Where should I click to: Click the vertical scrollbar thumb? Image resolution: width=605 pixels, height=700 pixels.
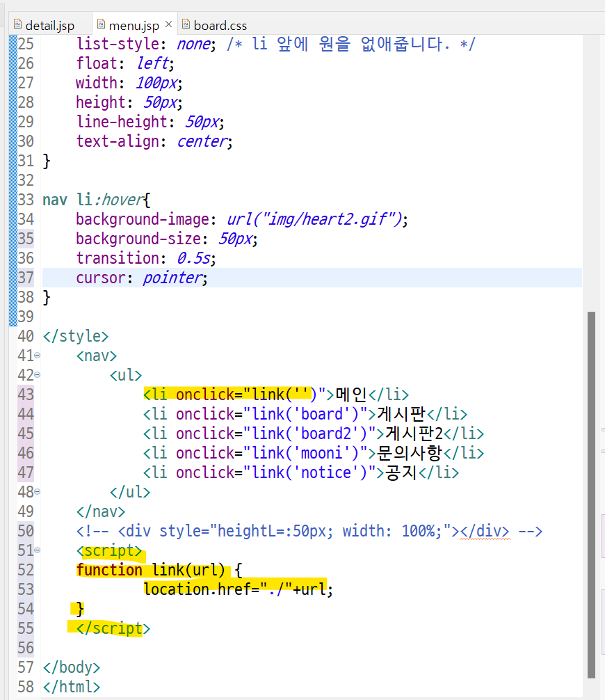tap(592, 495)
